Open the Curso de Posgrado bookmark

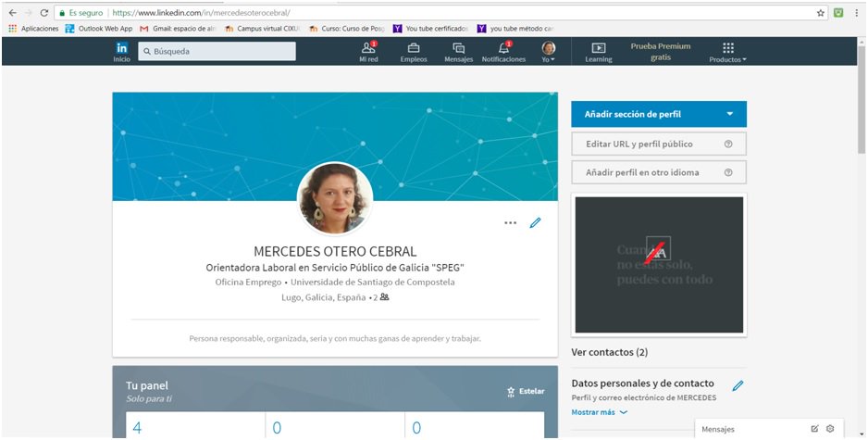[x=347, y=29]
